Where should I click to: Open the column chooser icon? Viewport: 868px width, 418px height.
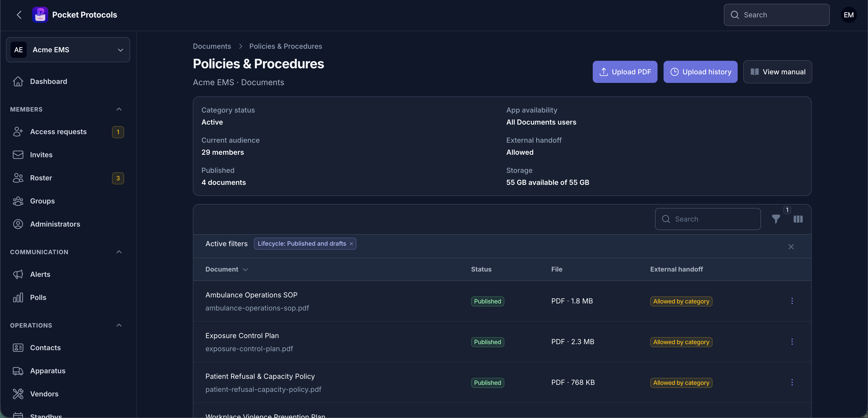coord(798,219)
